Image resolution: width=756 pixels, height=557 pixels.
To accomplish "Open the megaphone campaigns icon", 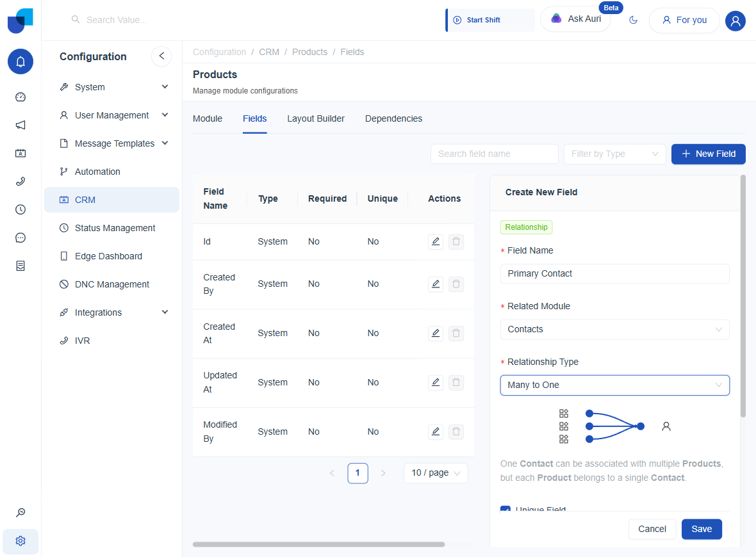I will 21,125.
